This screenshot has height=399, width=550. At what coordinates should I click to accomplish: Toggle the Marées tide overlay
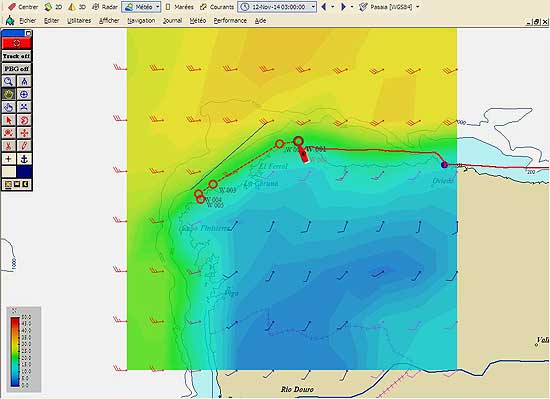click(x=179, y=7)
